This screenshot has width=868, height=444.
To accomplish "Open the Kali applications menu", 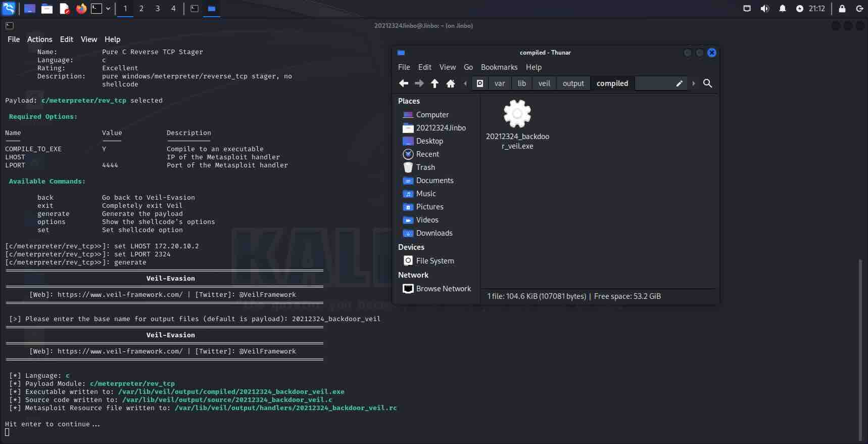I will tap(9, 8).
